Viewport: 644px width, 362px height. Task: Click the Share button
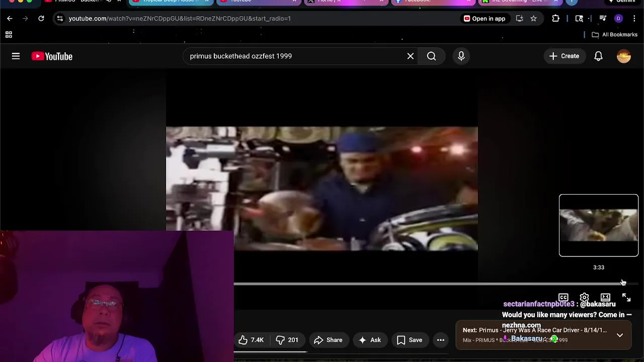pos(328,340)
